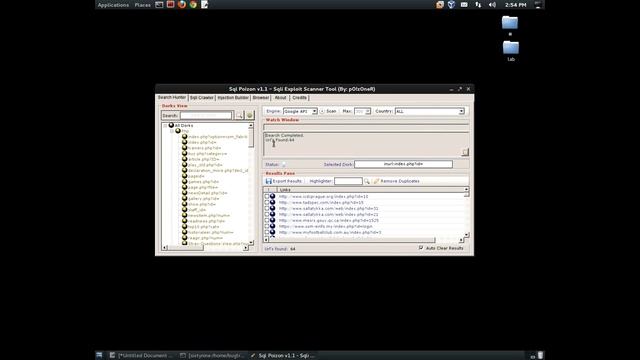Image resolution: width=640 pixels, height=360 pixels.
Task: Open the Max results dropdown
Action: [362, 111]
